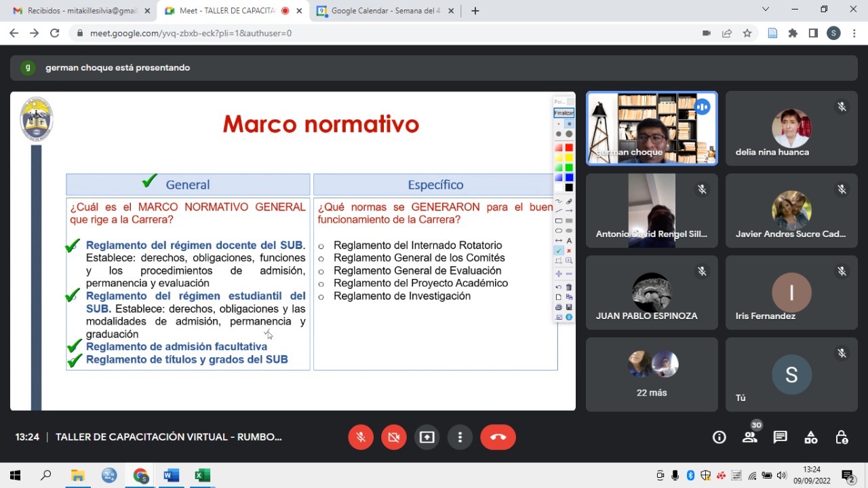Open host controls lock icon

click(x=842, y=437)
